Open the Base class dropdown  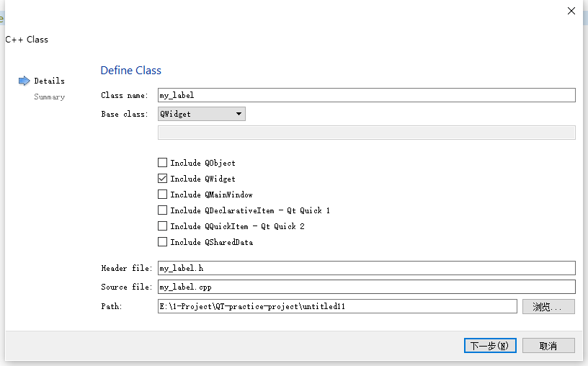point(202,114)
